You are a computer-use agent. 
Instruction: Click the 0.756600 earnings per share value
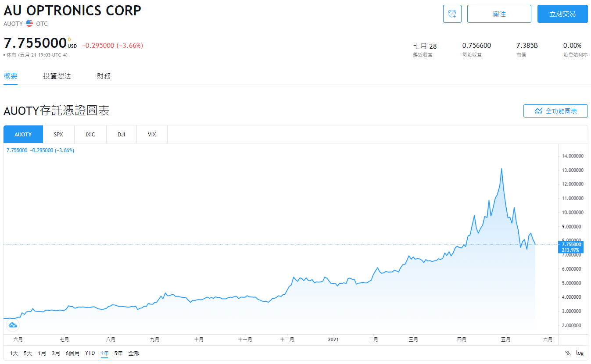coord(476,46)
